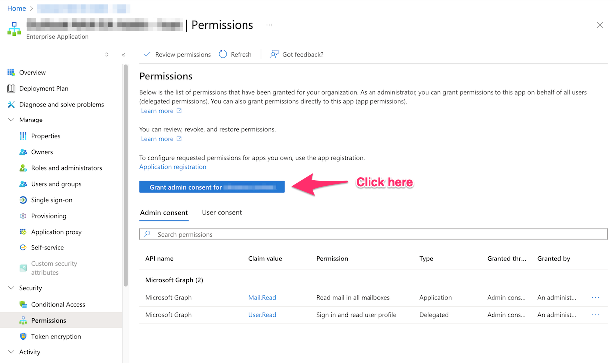This screenshot has height=364, width=616.
Task: Open Single sign-on settings
Action: pyautogui.click(x=51, y=200)
